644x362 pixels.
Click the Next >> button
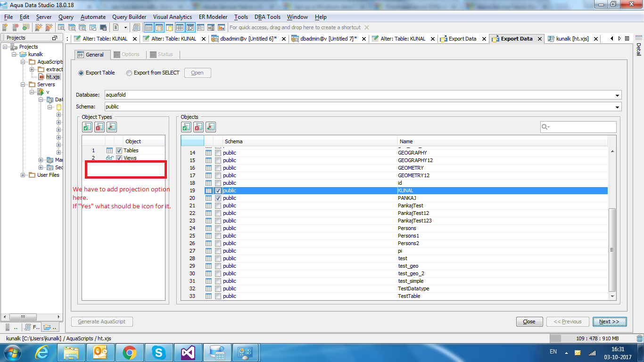pos(610,321)
